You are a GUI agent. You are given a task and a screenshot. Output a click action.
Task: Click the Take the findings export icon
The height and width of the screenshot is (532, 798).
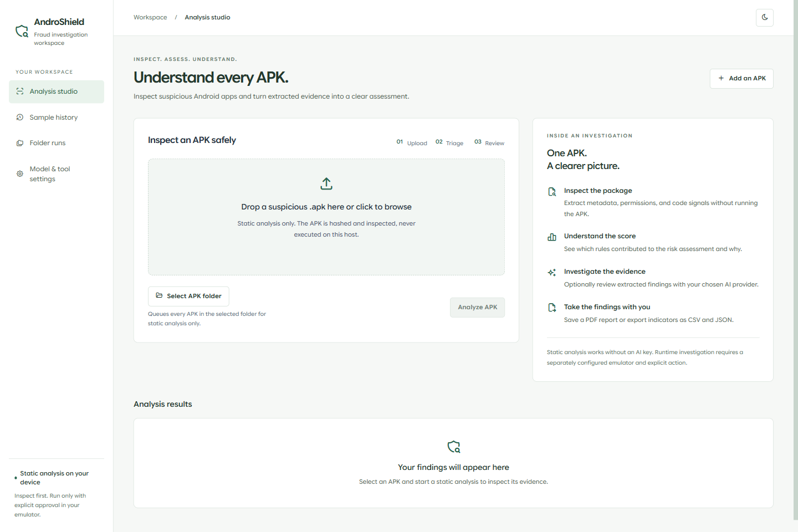click(552, 308)
